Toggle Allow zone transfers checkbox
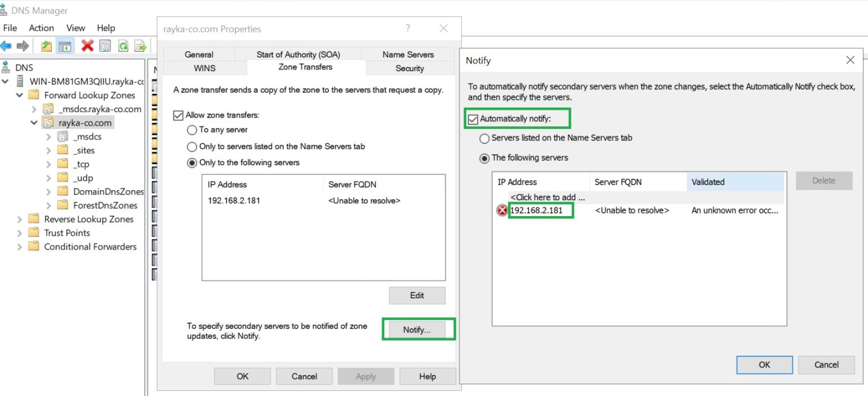The image size is (868, 396). tap(178, 115)
